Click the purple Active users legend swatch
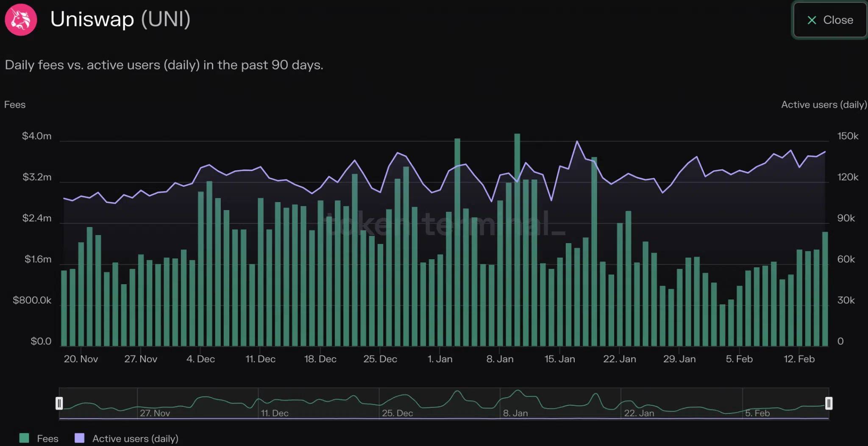The image size is (868, 446). 79,438
